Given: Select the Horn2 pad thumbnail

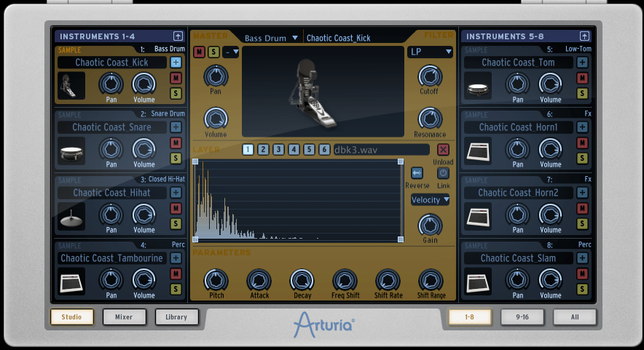Looking at the screenshot, I should click(478, 216).
